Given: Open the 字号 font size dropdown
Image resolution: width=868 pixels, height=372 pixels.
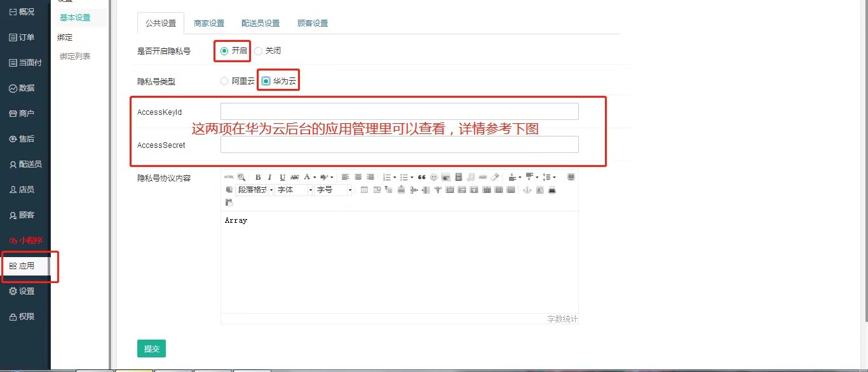Looking at the screenshot, I should pyautogui.click(x=333, y=190).
